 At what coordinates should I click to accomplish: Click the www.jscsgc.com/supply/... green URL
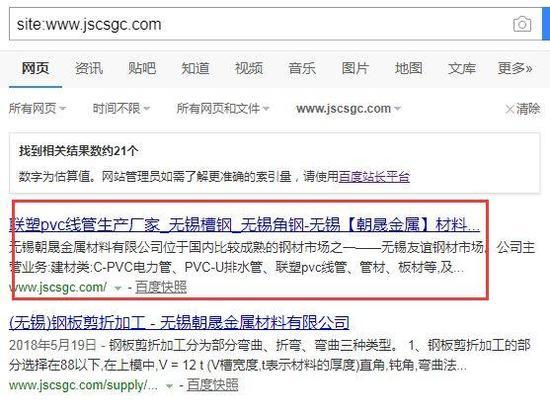83,385
